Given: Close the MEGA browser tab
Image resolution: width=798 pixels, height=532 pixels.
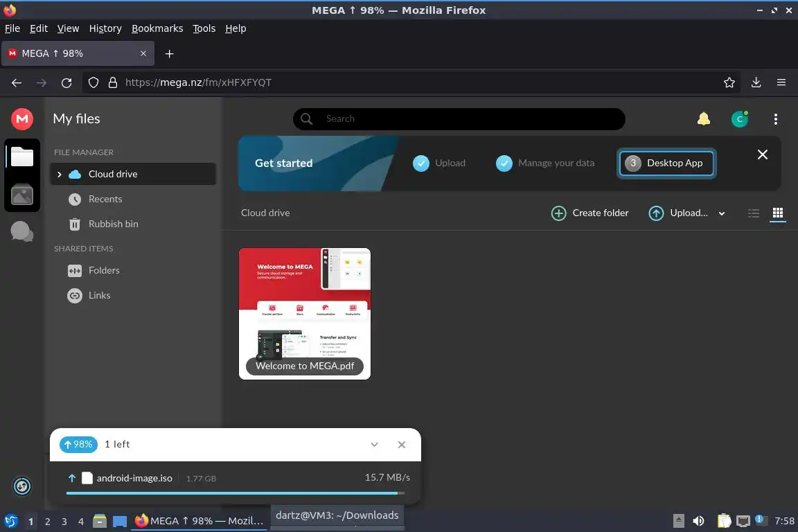Looking at the screenshot, I should (x=143, y=53).
